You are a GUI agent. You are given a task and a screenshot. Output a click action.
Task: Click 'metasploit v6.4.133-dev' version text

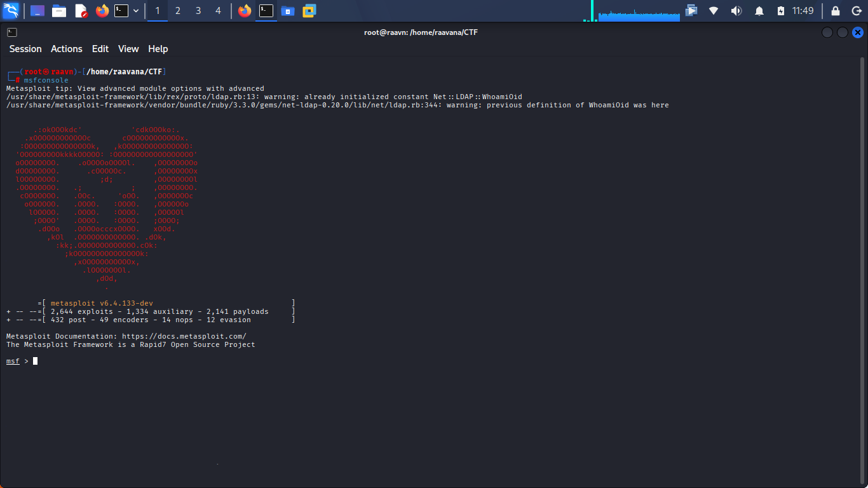pos(102,303)
